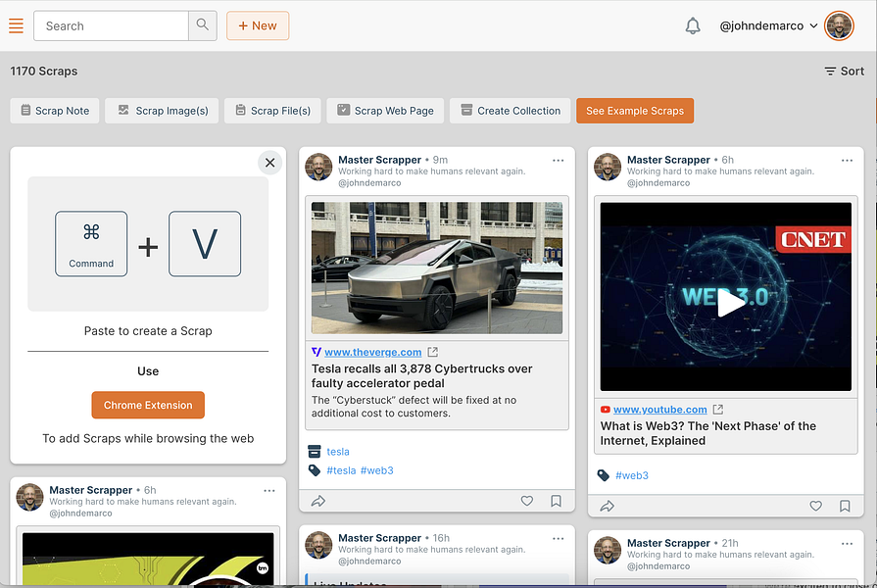This screenshot has width=877, height=588.
Task: Close the paste-to-create tip card
Action: coord(270,163)
